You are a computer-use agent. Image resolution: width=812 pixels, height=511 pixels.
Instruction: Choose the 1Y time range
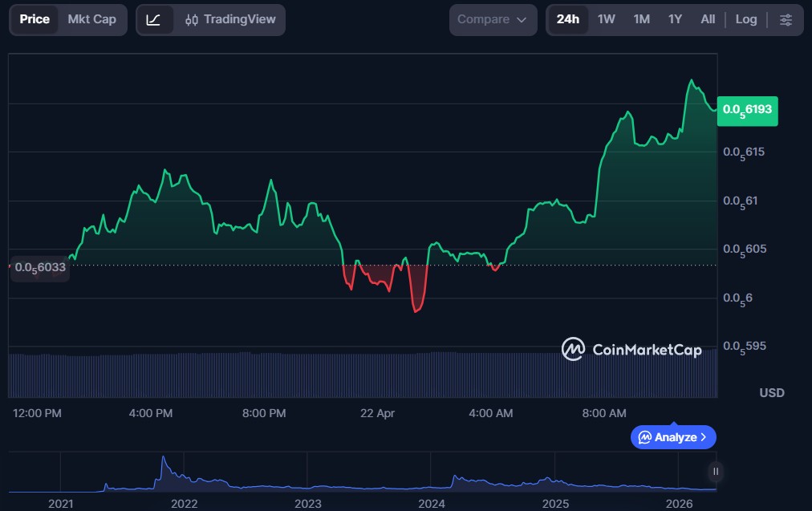point(675,19)
